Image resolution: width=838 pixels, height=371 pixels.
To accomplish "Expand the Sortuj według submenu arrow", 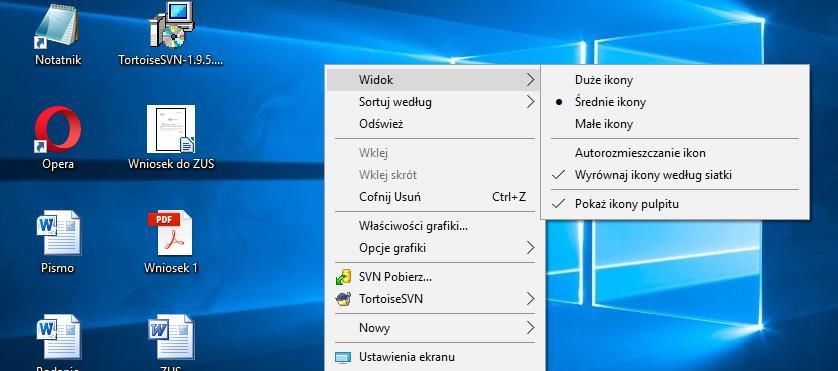I will pyautogui.click(x=530, y=102).
